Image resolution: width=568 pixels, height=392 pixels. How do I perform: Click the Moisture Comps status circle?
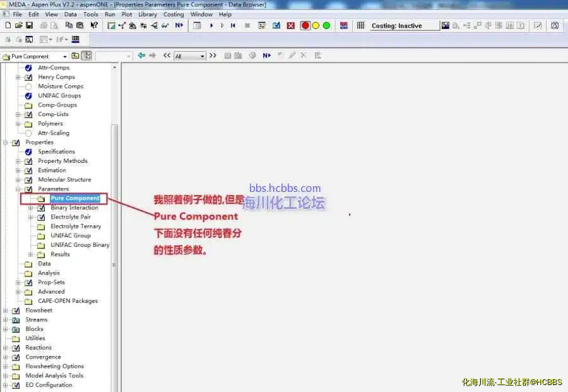click(28, 86)
